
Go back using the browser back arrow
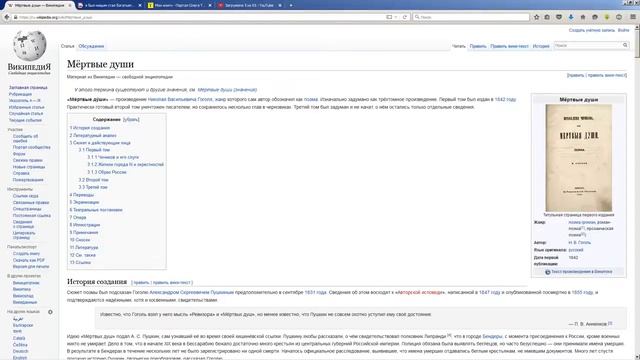[x=7, y=17]
